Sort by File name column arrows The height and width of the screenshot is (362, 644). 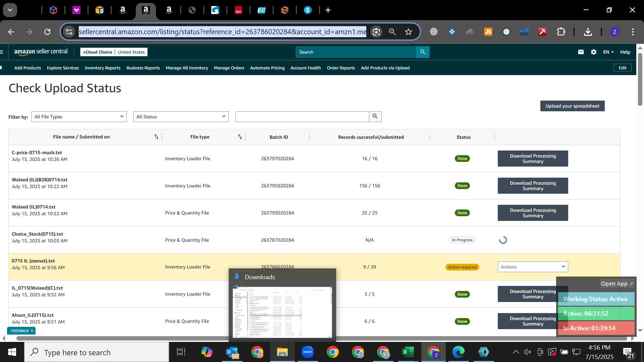click(x=156, y=137)
